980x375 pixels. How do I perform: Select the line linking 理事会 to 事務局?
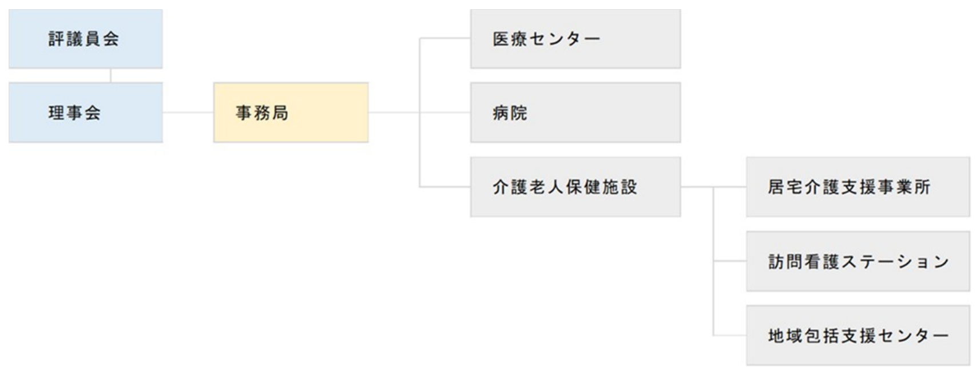[188, 113]
